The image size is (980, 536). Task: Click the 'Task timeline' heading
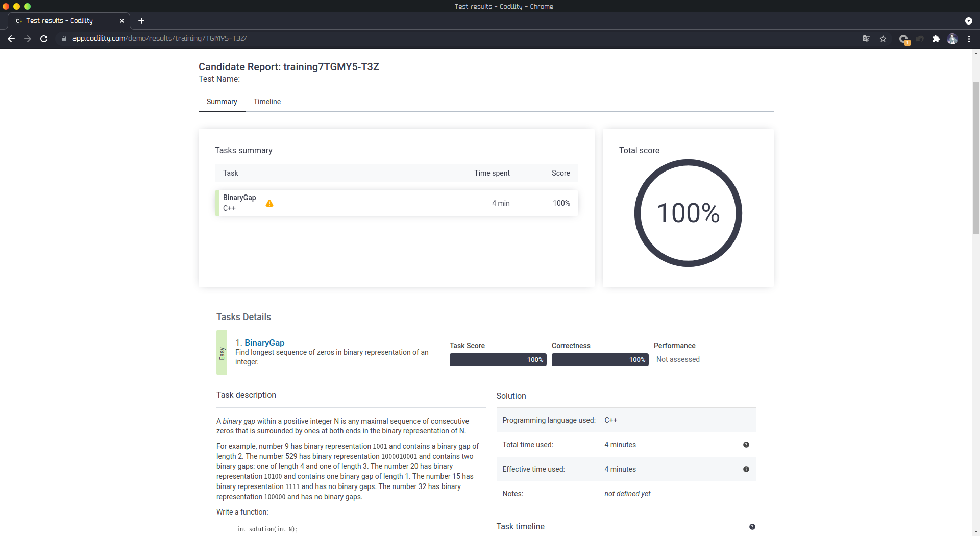pos(520,527)
